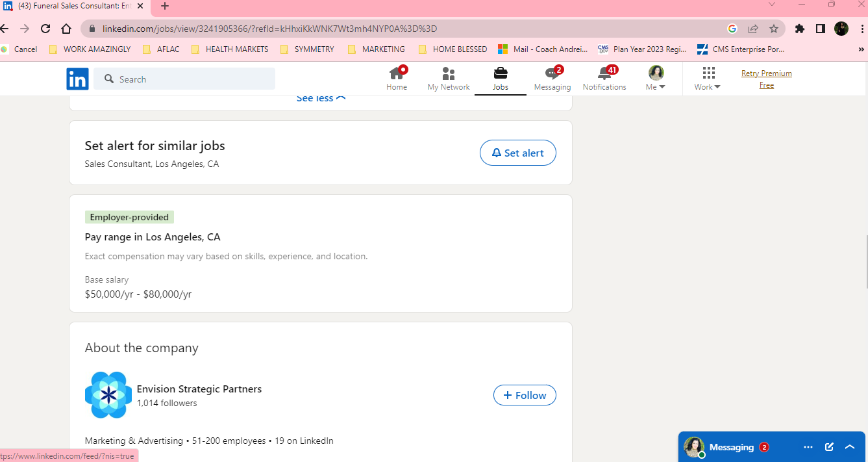This screenshot has width=868, height=462.
Task: Click the Google icon in address bar
Action: tap(732, 29)
